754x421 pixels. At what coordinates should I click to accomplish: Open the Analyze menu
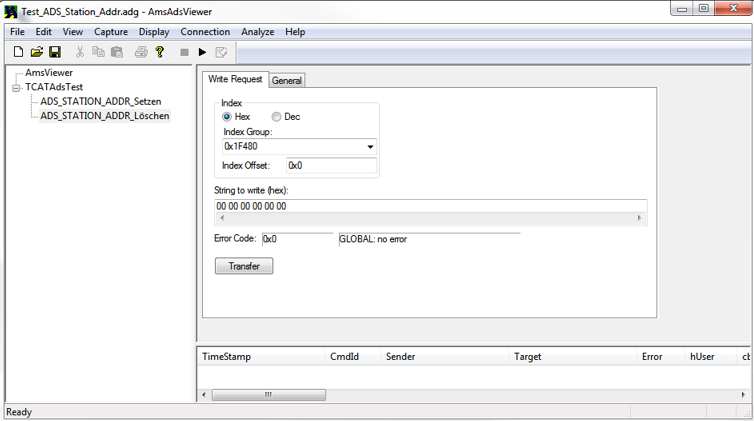257,32
